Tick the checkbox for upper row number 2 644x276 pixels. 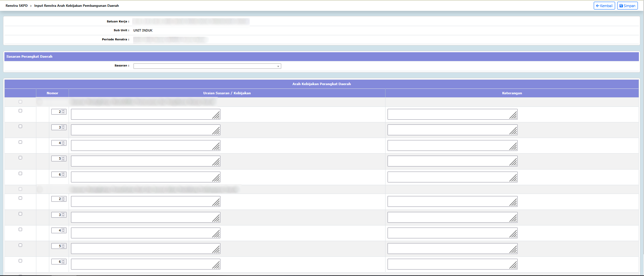[20, 111]
